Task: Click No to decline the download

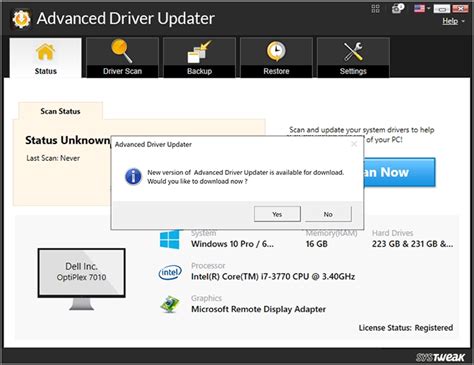Action: (x=328, y=214)
